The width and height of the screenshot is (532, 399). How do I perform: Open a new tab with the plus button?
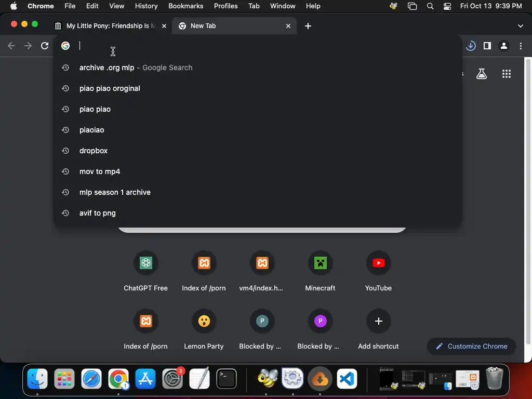point(308,26)
